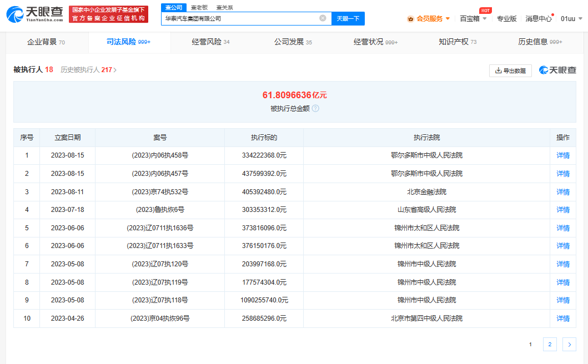Click case number (2023)内06执458号
This screenshot has height=364, width=588.
coord(160,155)
